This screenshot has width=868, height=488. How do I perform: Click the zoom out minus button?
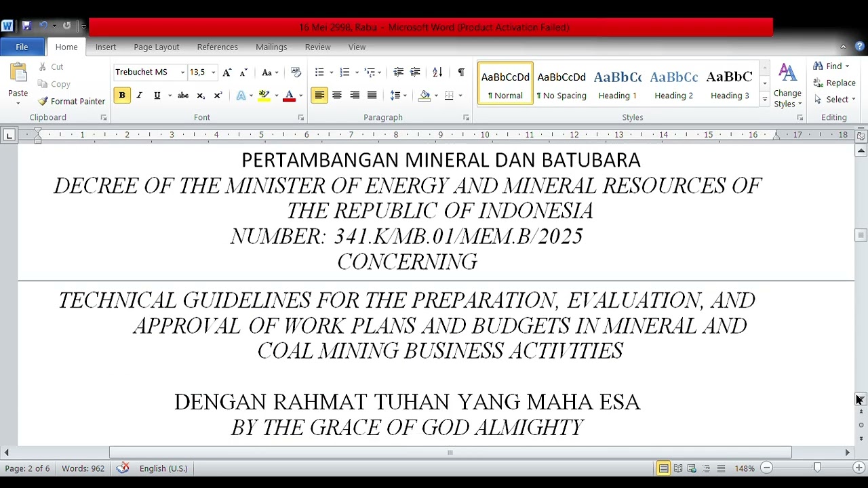[x=766, y=468]
